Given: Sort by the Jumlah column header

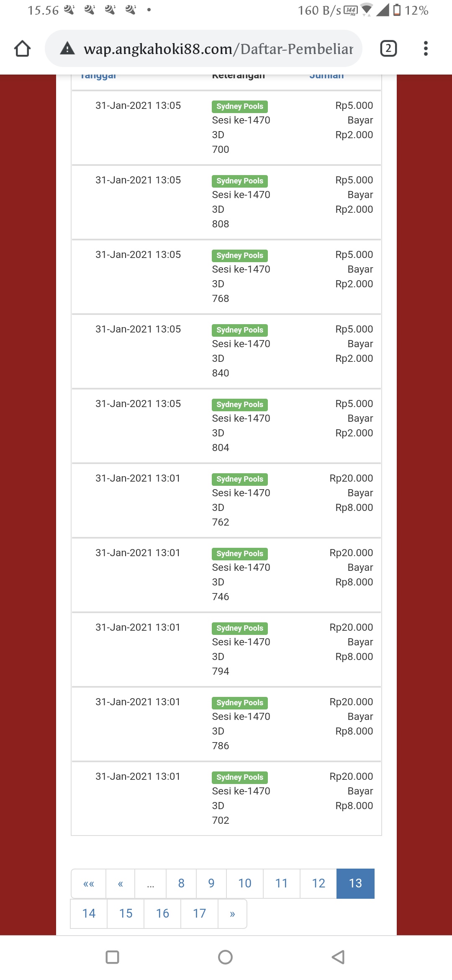Looking at the screenshot, I should pos(326,76).
